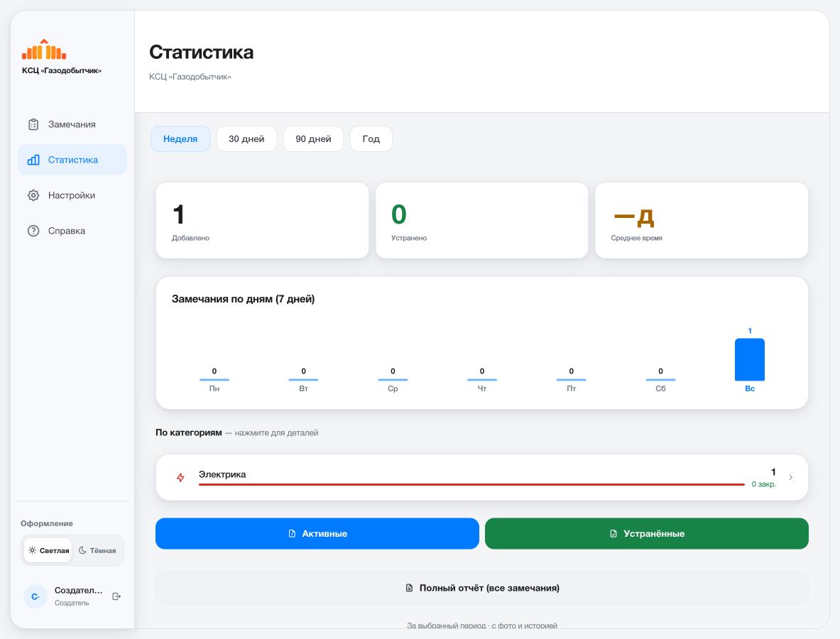Click the Электрика category name
Screen dimensions: 840x639
pos(222,474)
